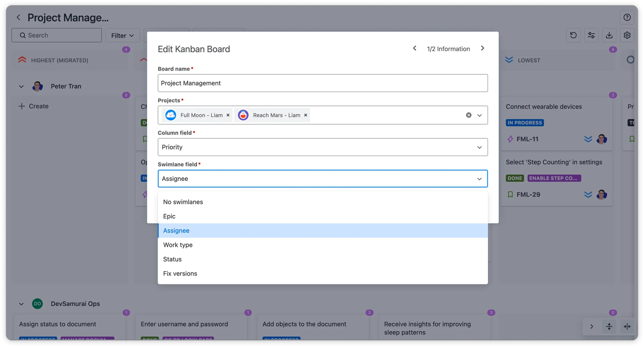Screen dimensions: 644x347
Task: Click the Edit Kanban Board dialog title
Action: click(194, 49)
